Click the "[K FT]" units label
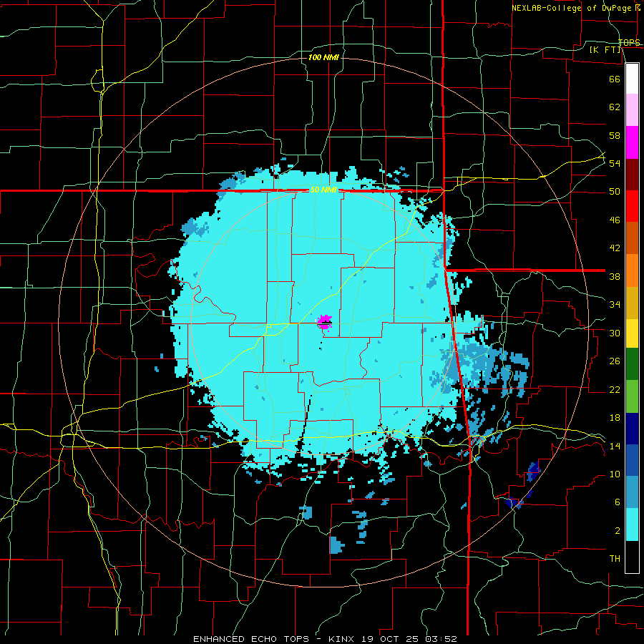 pos(605,50)
